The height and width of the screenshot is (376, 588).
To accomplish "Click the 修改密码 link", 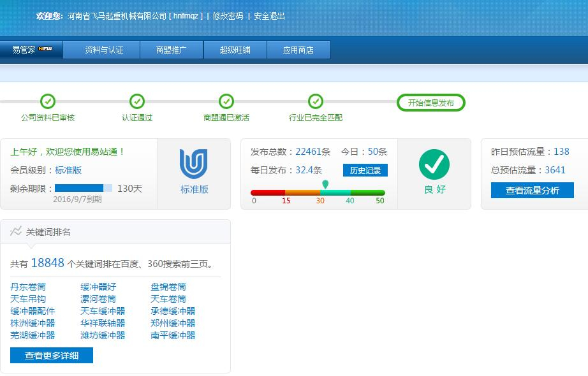I will pos(228,16).
